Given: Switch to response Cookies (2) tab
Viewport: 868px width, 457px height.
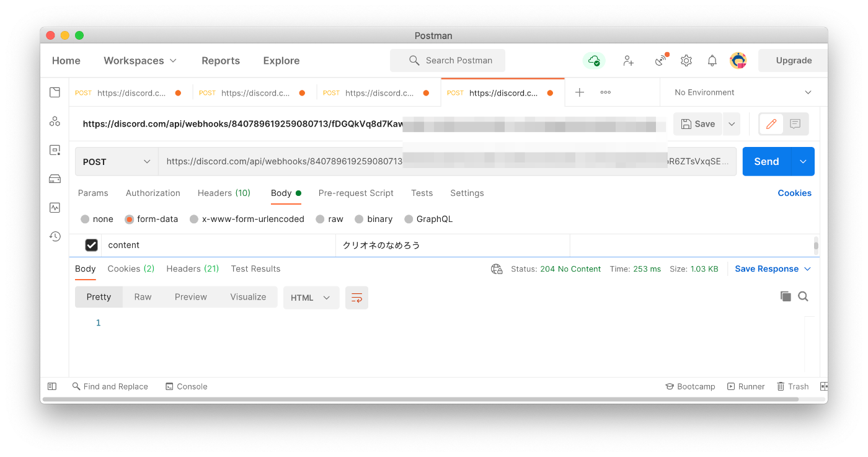Looking at the screenshot, I should coord(131,268).
